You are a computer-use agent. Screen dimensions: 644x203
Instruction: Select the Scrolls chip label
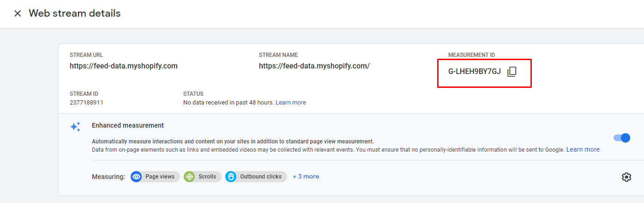pyautogui.click(x=207, y=177)
